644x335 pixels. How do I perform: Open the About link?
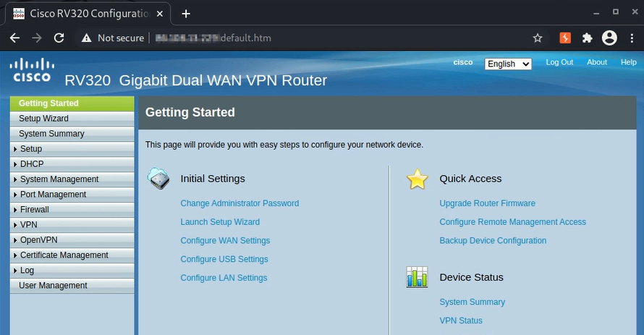tap(597, 62)
